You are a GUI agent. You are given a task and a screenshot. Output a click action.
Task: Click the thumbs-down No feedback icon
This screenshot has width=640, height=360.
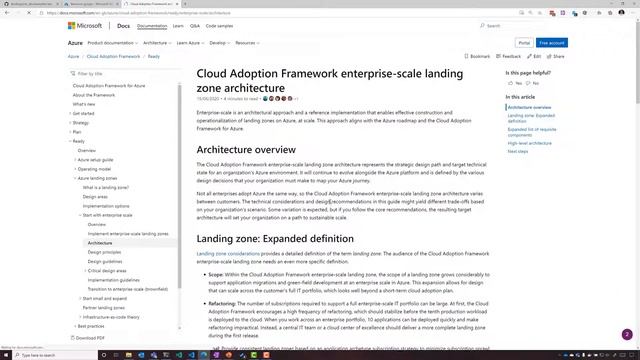tap(528, 83)
